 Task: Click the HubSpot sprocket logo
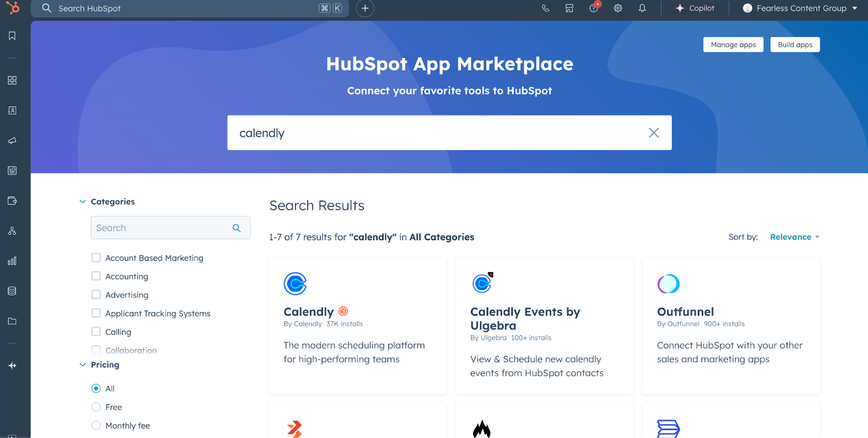pos(12,8)
